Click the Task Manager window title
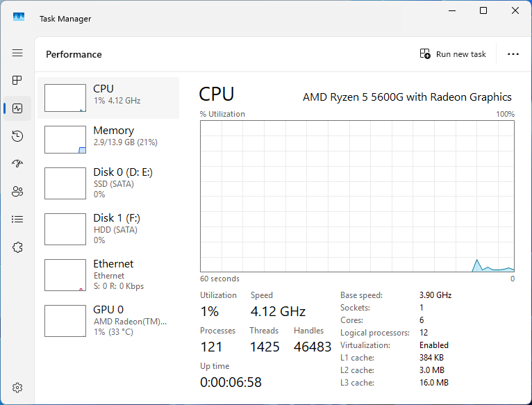This screenshot has width=532, height=405. pyautogui.click(x=65, y=19)
